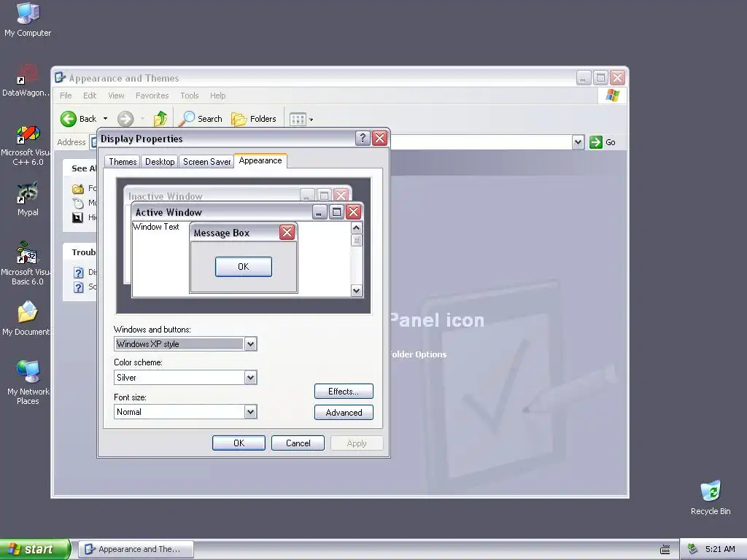Click the Up folder toolbar icon
The width and height of the screenshot is (747, 560).
click(x=160, y=119)
